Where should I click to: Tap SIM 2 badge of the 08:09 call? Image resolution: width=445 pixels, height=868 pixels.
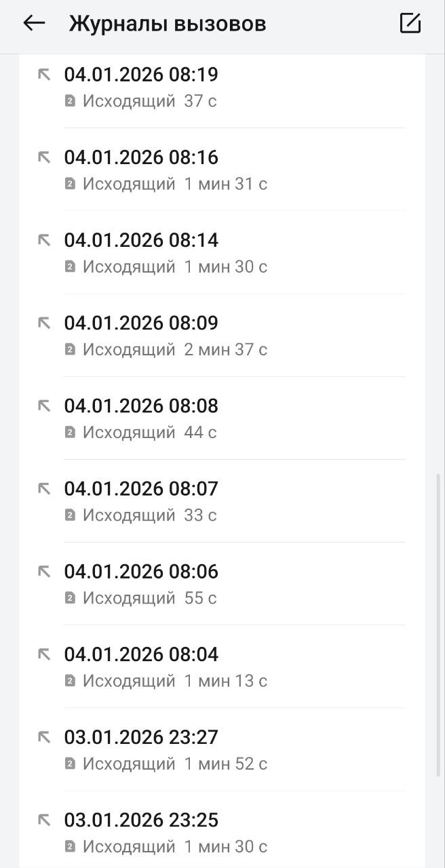tap(69, 349)
